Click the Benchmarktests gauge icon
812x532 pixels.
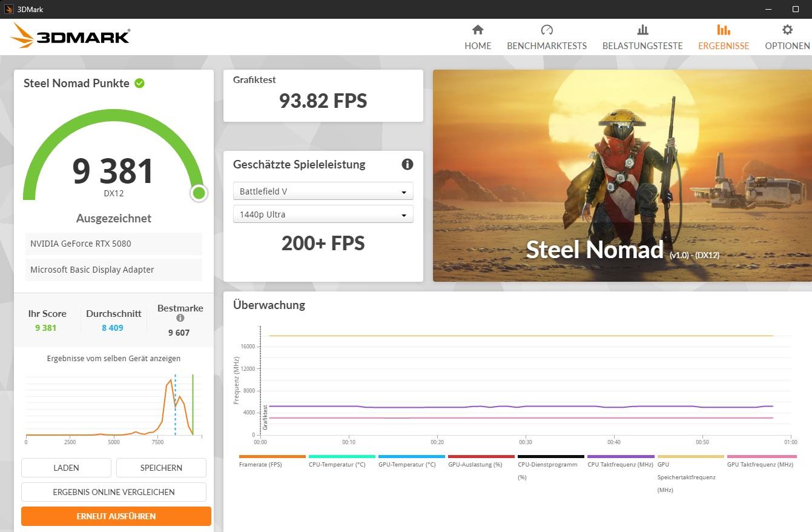pos(547,30)
